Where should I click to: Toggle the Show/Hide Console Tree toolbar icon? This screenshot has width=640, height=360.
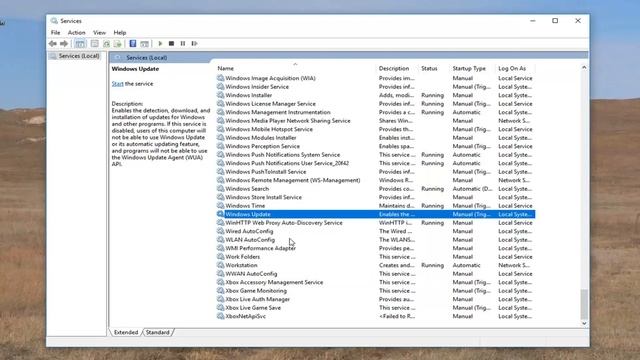tap(80, 44)
